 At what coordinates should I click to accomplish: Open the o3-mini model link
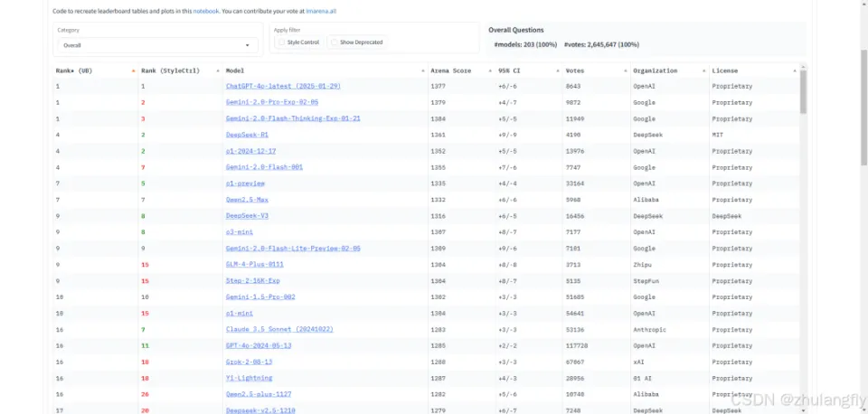click(x=239, y=232)
